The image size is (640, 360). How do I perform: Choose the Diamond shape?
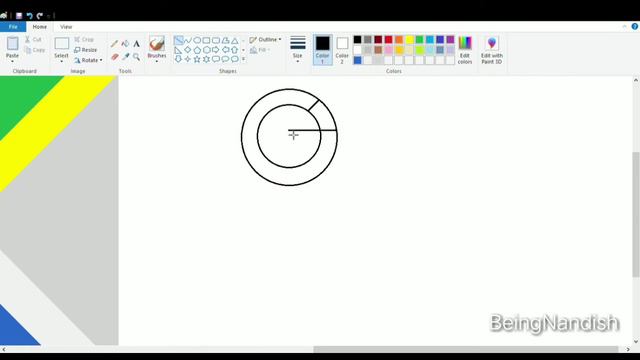click(188, 50)
